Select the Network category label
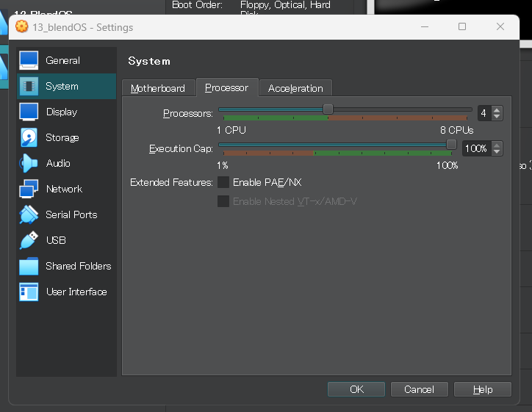The image size is (532, 412). 64,189
